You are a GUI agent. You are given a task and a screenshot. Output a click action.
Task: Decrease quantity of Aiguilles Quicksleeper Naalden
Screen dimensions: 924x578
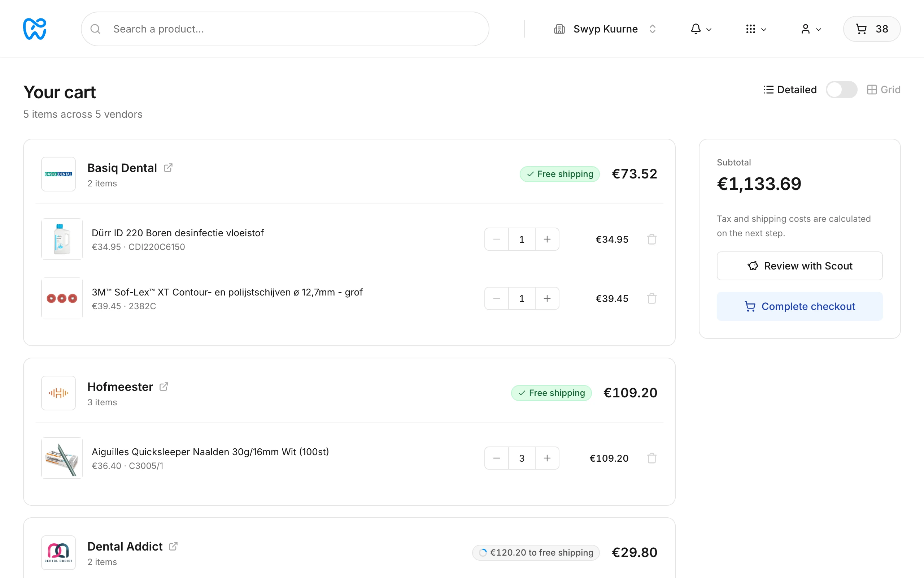pos(496,458)
